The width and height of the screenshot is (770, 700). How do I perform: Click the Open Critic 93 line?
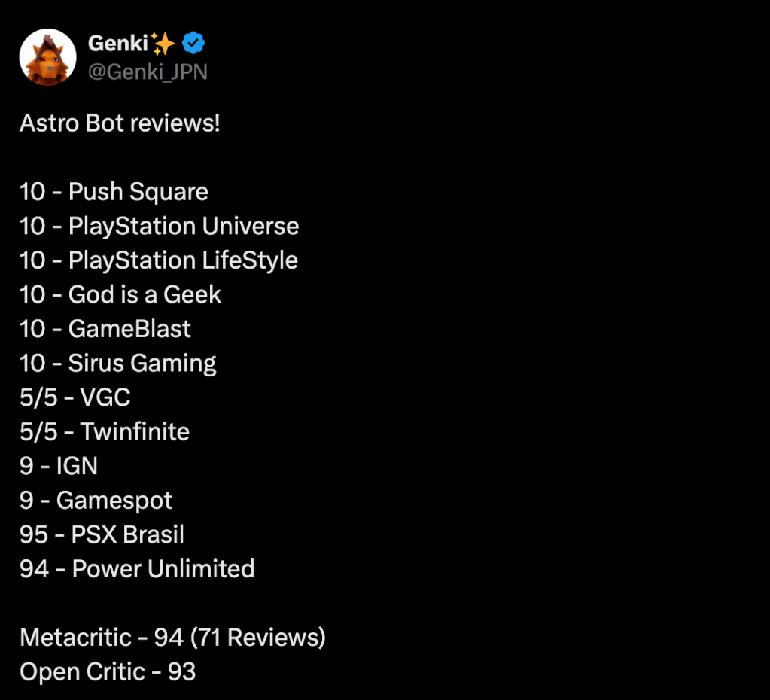(108, 671)
